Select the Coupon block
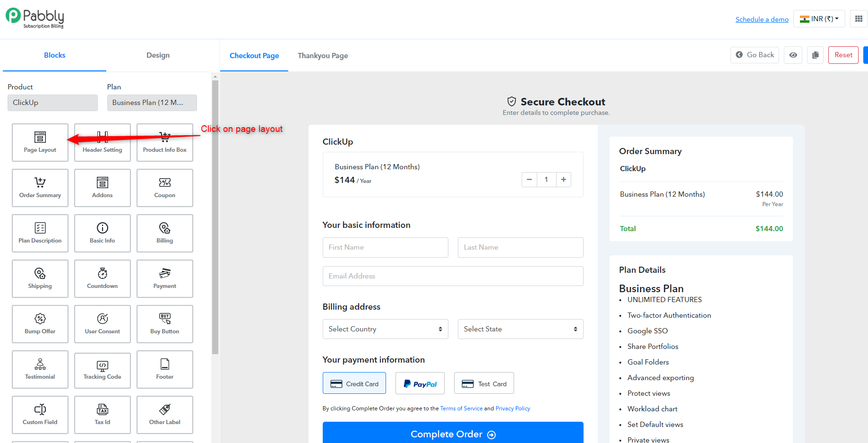868x443 pixels. tap(165, 188)
